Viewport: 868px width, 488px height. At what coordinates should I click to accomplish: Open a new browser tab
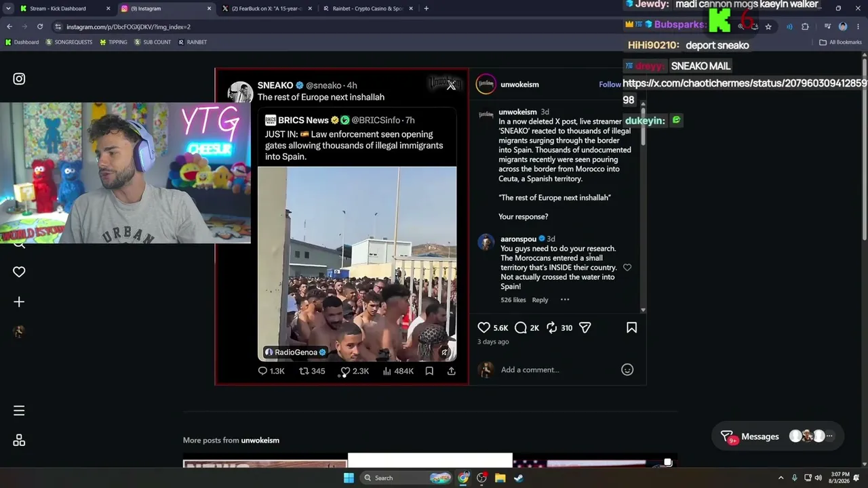pyautogui.click(x=426, y=9)
